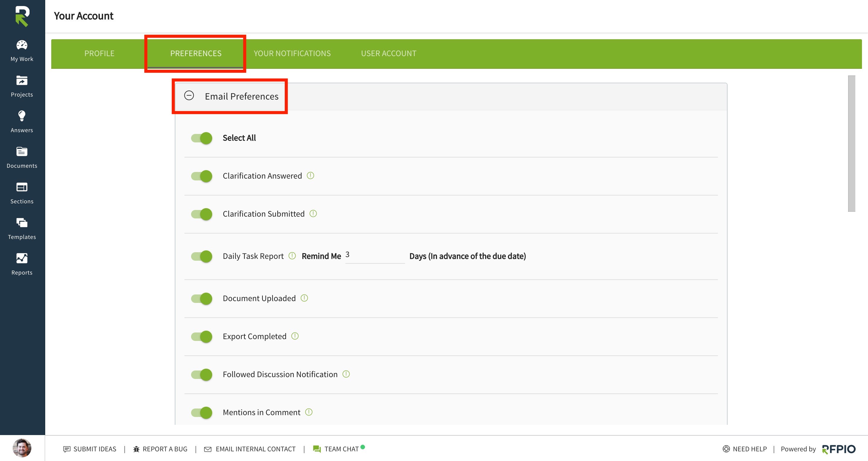Click the Your Account page title

pyautogui.click(x=83, y=16)
